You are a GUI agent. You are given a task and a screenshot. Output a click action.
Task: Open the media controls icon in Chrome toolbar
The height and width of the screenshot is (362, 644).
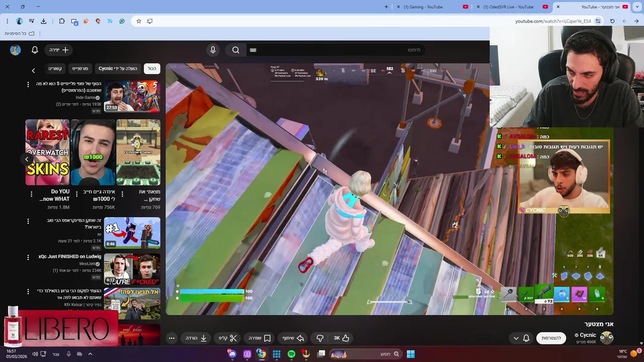pos(32,21)
